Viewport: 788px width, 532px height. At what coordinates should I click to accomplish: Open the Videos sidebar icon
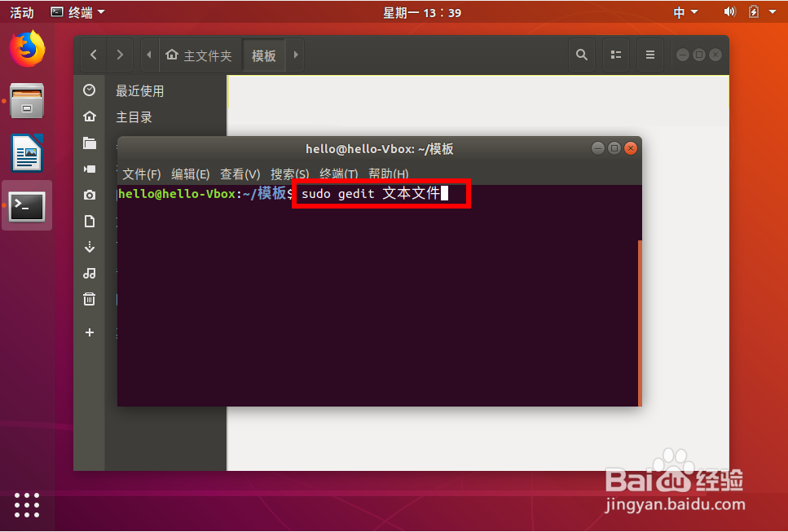point(90,169)
